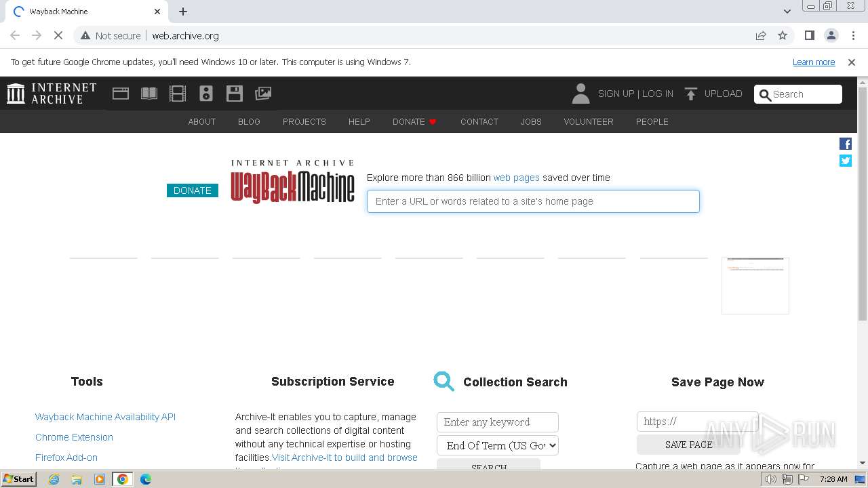
Task: Open the ABOUT menu item
Action: [202, 121]
